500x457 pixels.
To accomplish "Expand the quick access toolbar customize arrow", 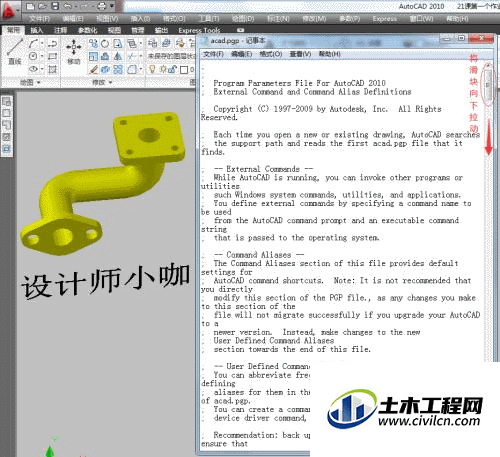I will 112,6.
